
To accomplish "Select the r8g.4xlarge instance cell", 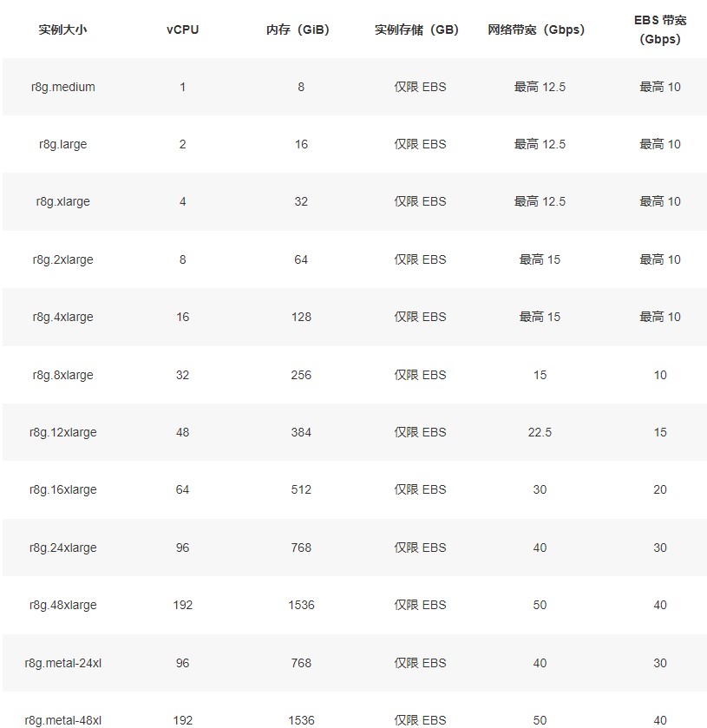I will (62, 317).
